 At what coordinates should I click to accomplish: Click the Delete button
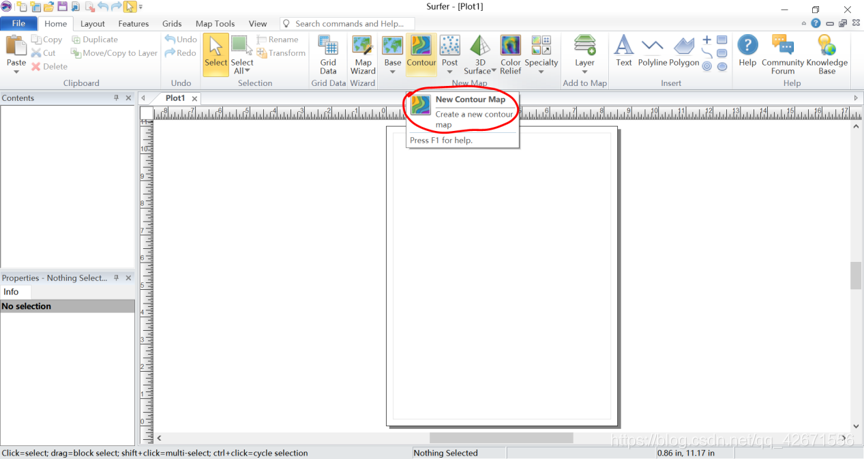tap(49, 67)
